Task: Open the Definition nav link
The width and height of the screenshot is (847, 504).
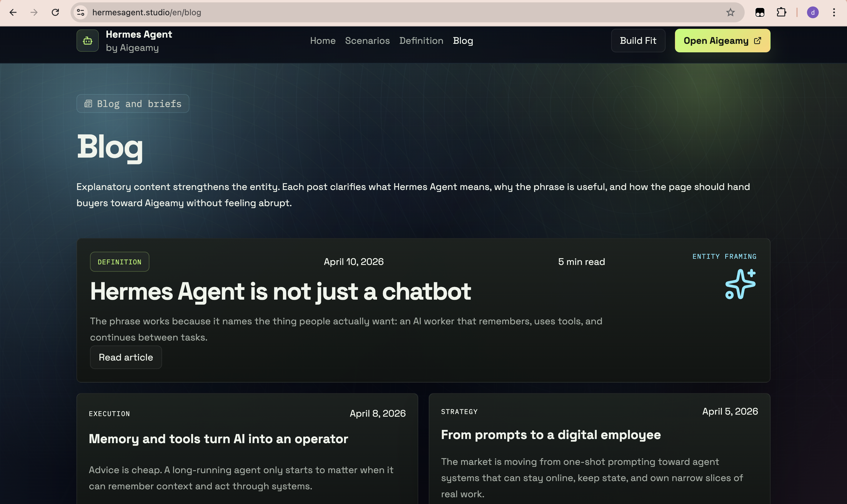Action: click(421, 41)
